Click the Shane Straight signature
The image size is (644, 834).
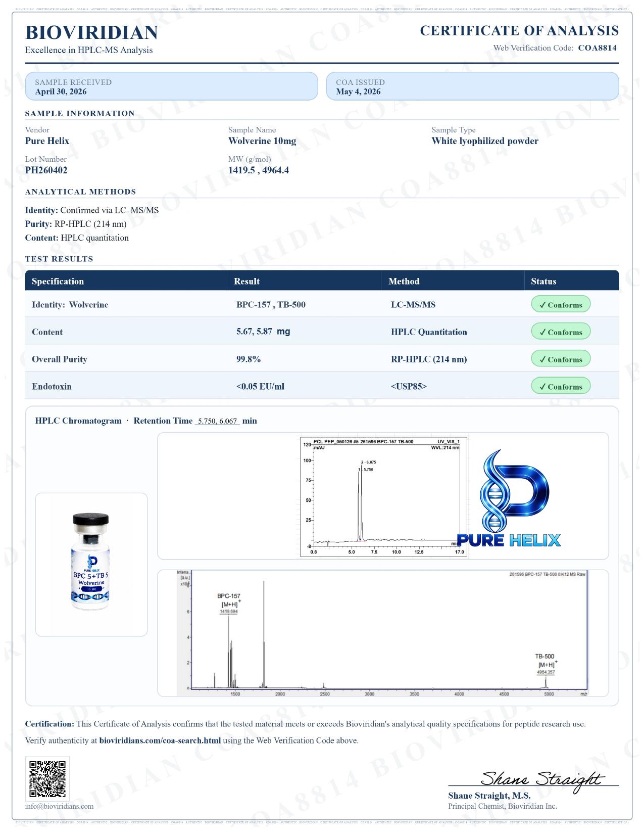pos(542,779)
